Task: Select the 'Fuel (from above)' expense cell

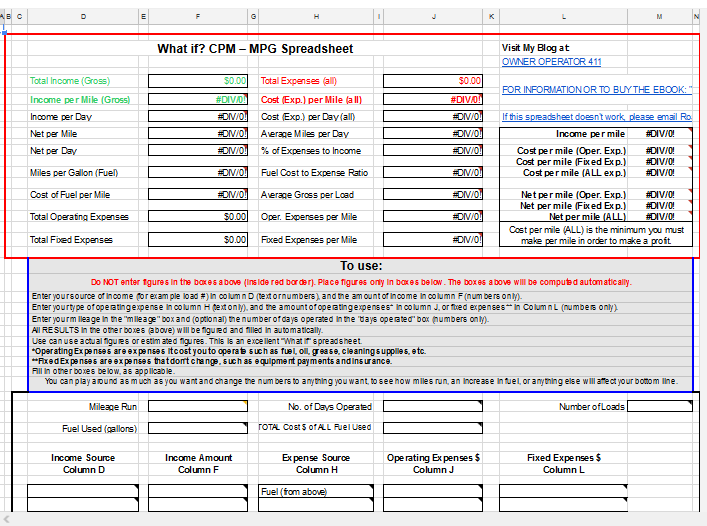Action: [x=316, y=491]
